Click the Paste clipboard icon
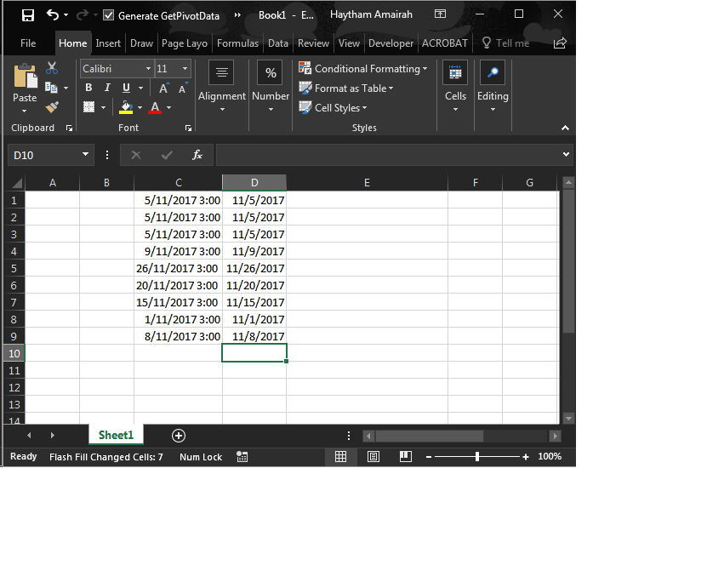This screenshot has height=588, width=707. (26, 76)
